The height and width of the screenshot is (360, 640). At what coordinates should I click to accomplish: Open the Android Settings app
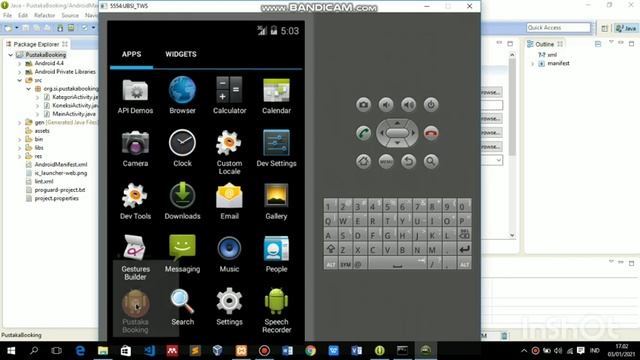229,307
